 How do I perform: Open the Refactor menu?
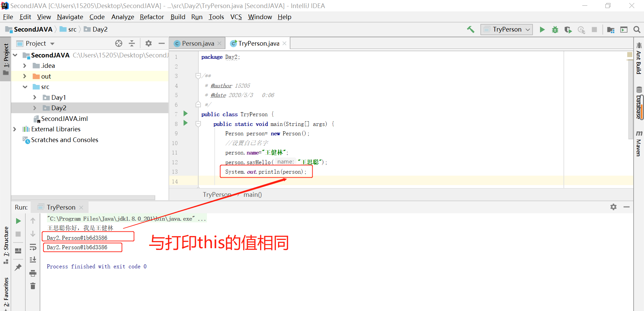152,17
